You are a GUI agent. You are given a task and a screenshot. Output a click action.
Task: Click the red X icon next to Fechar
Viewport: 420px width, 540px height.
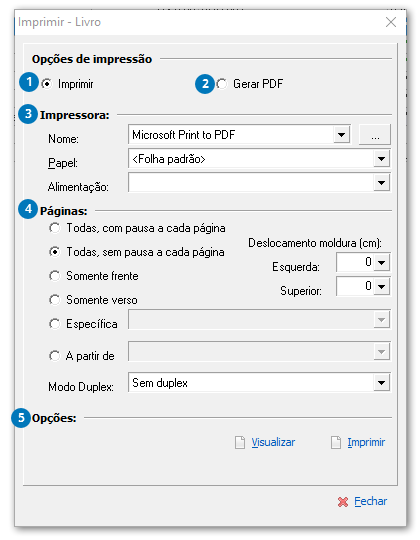[343, 502]
